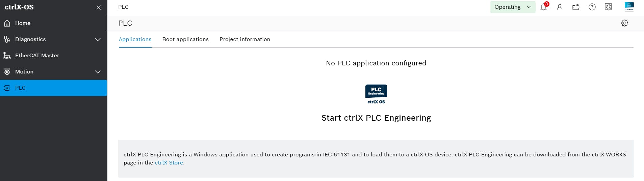
Task: Click Start ctrlX PLC Engineering
Action: coord(376,118)
